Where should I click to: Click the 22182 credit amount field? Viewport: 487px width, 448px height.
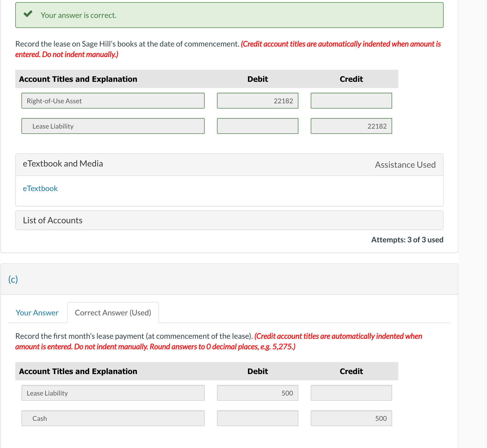(x=351, y=126)
